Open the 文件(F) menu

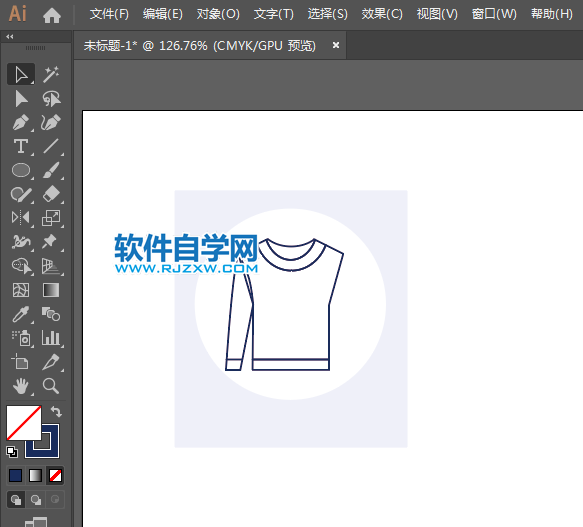pyautogui.click(x=109, y=14)
